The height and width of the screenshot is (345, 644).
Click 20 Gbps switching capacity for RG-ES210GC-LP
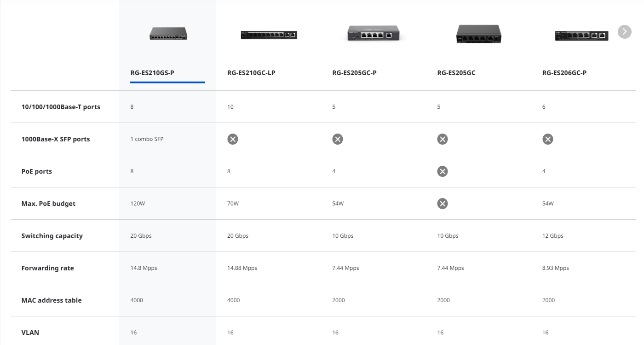[238, 236]
